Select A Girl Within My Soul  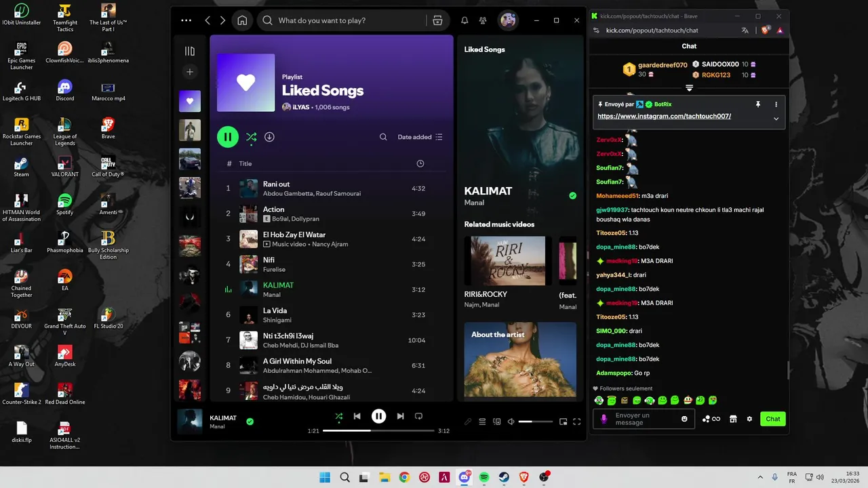[332, 365]
